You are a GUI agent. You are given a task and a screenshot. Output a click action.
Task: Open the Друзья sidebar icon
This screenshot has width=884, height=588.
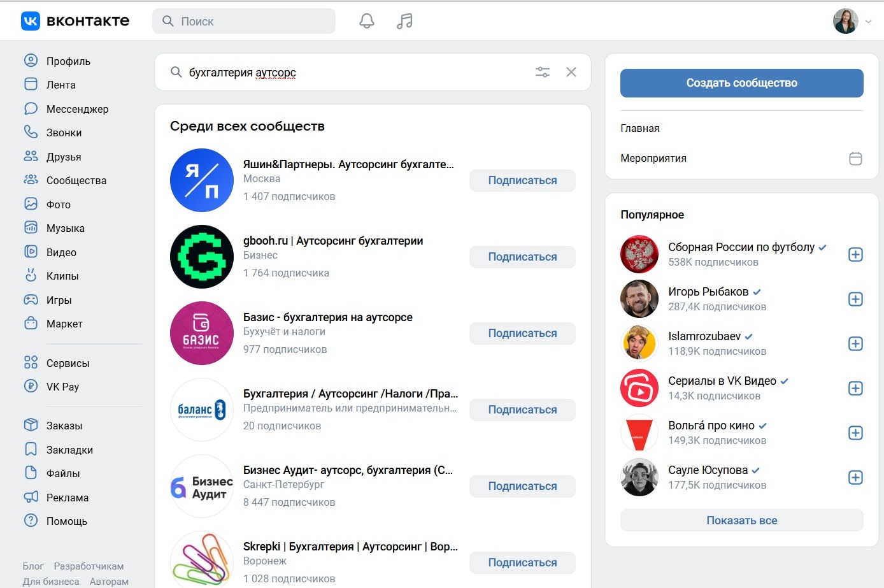[x=31, y=156]
